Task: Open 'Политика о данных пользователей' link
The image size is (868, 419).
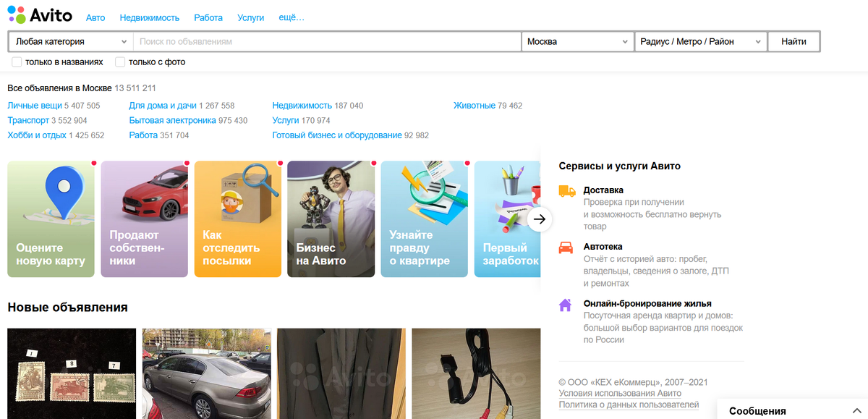Action: point(629,405)
